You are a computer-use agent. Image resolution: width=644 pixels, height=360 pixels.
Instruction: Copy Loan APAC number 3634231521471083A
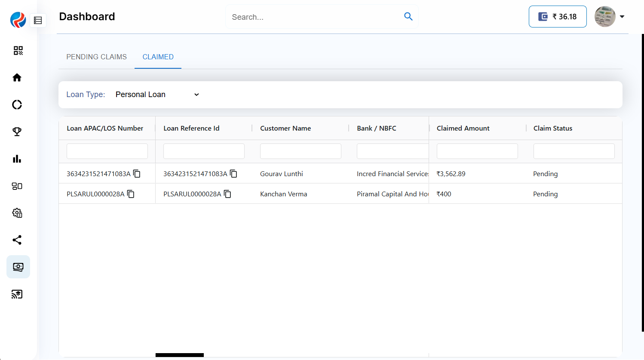tap(137, 174)
